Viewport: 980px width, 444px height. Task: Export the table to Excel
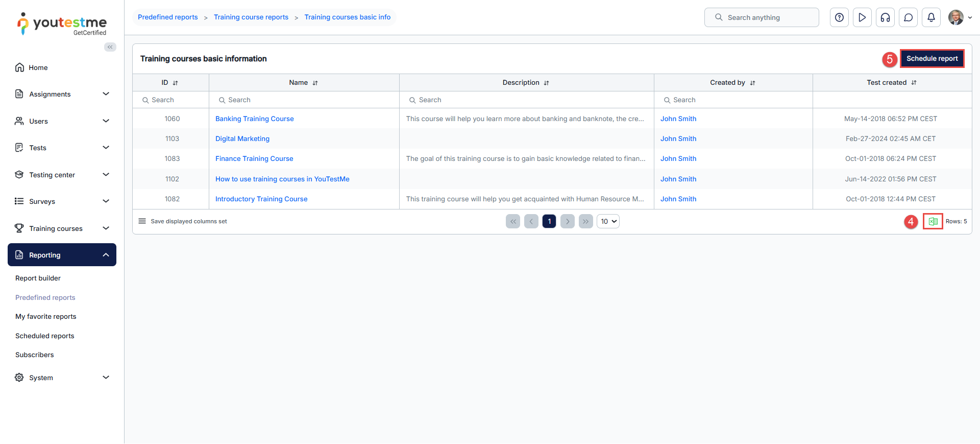click(933, 222)
